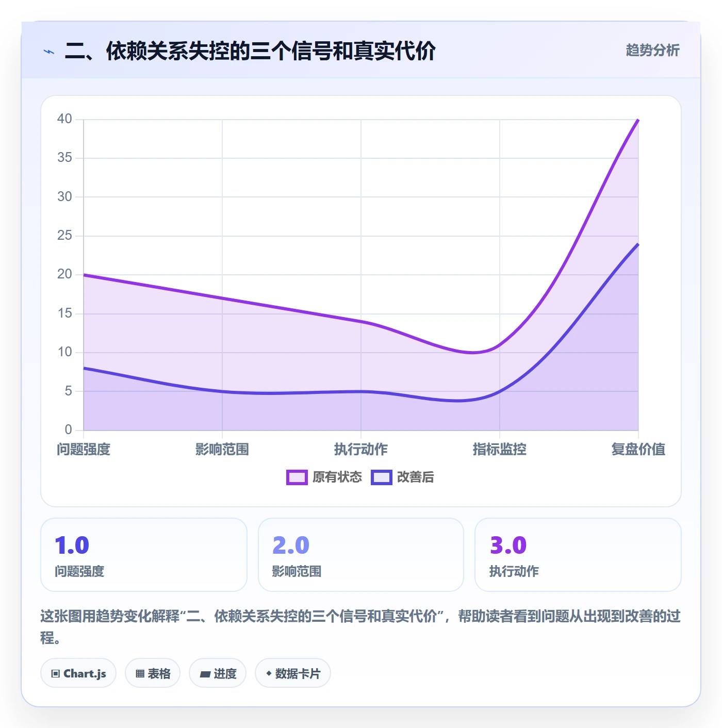Image resolution: width=722 pixels, height=728 pixels.
Task: Toggle the 改善后 legend swatch
Action: (x=382, y=477)
